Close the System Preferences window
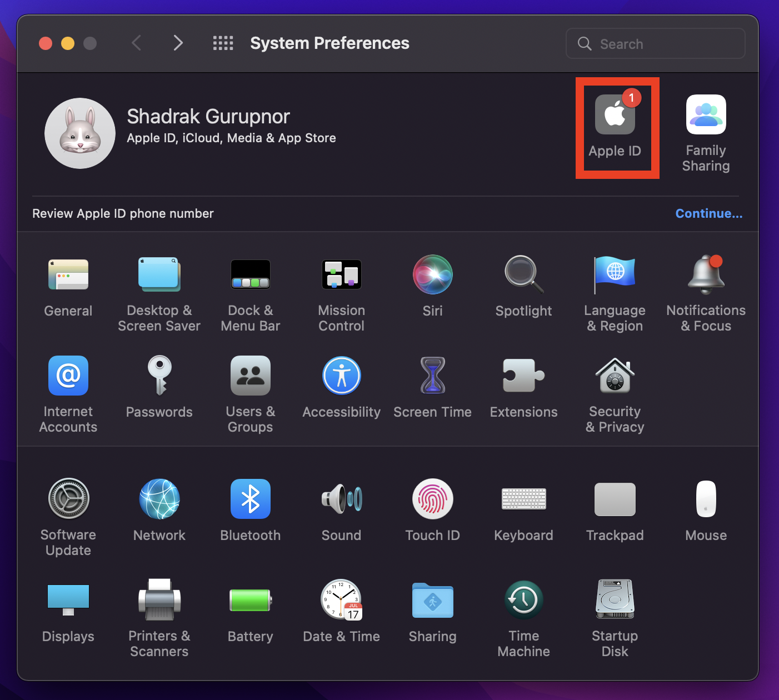779x700 pixels. click(46, 43)
